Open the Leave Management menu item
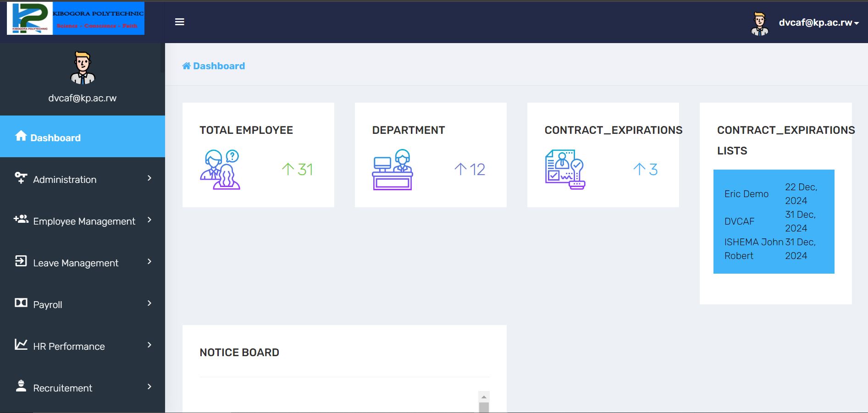 pyautogui.click(x=76, y=263)
